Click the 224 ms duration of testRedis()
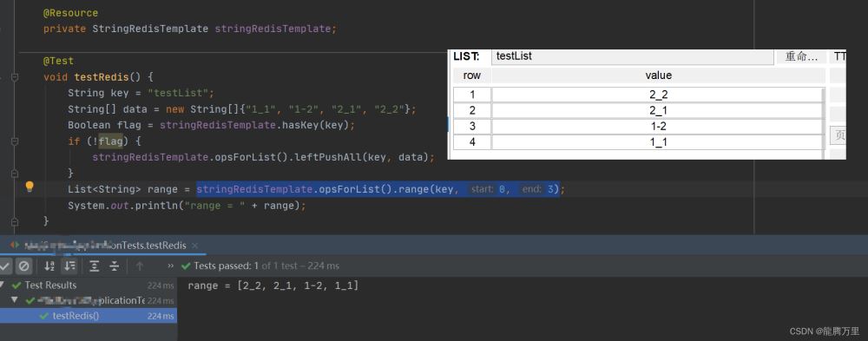This screenshot has width=868, height=341. pos(161,316)
